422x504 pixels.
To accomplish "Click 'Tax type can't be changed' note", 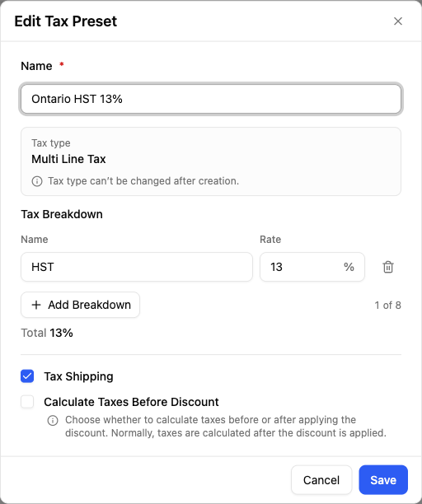I will coord(143,181).
